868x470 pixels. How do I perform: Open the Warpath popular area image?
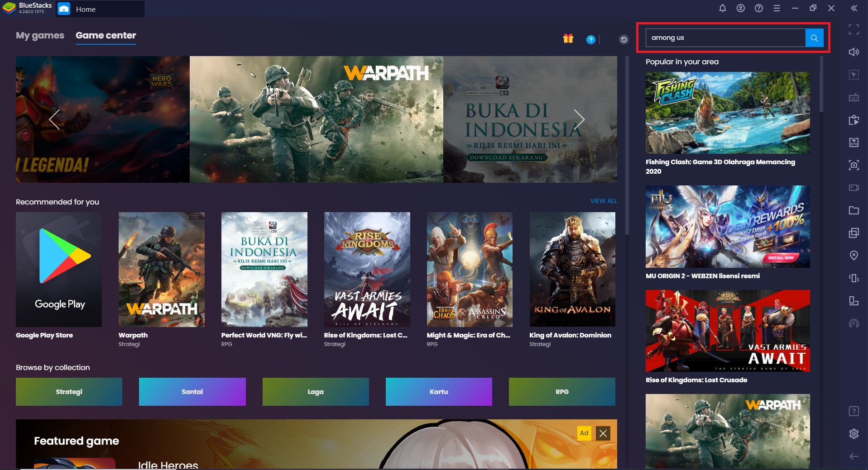(728, 431)
